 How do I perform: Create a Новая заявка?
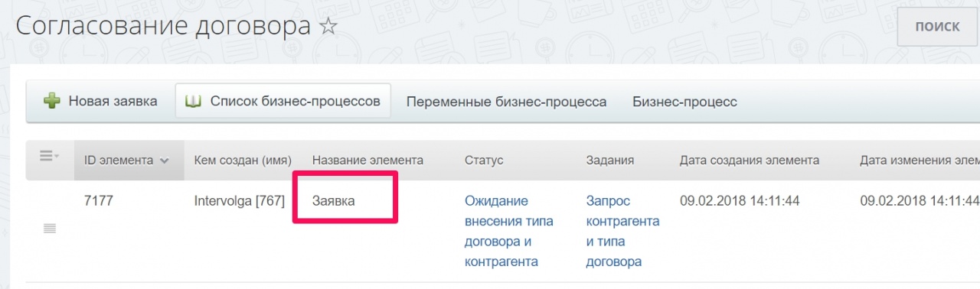click(101, 101)
